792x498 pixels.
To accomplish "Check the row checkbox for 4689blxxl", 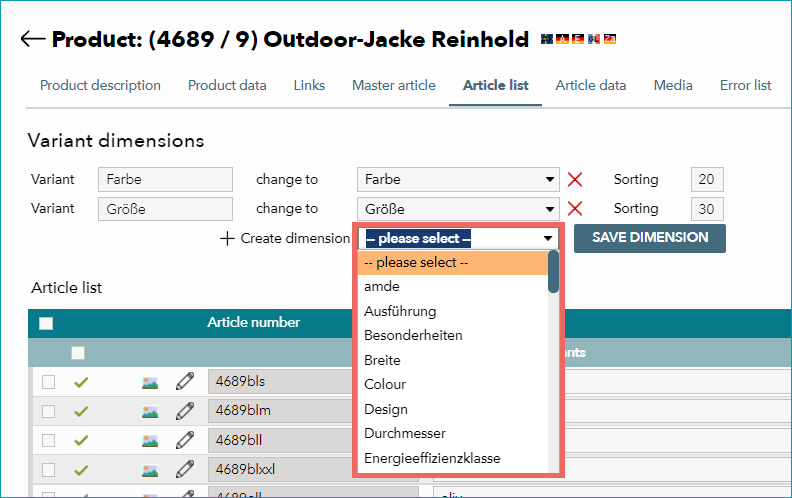I will tap(48, 470).
